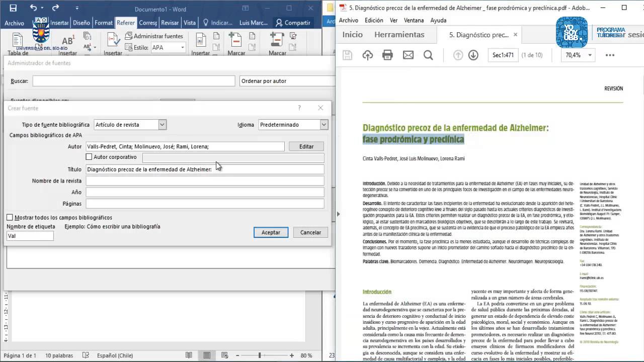Click the zoom in plus button

(x=291, y=355)
